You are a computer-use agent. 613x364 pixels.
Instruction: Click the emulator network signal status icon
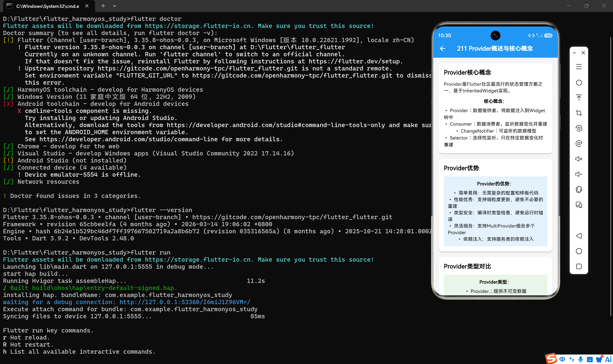click(x=540, y=36)
